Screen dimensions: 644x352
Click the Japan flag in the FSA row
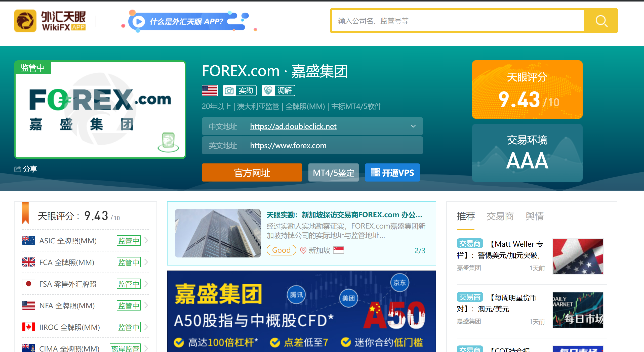pos(29,284)
